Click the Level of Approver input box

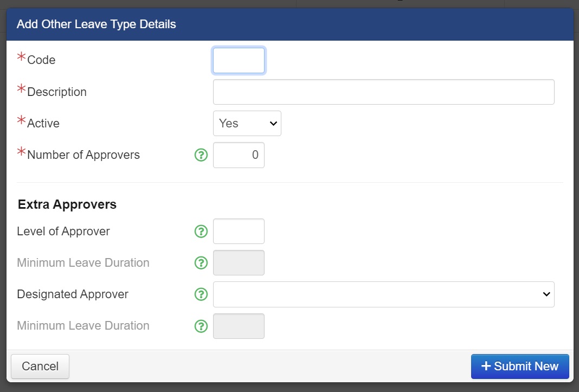click(x=239, y=232)
